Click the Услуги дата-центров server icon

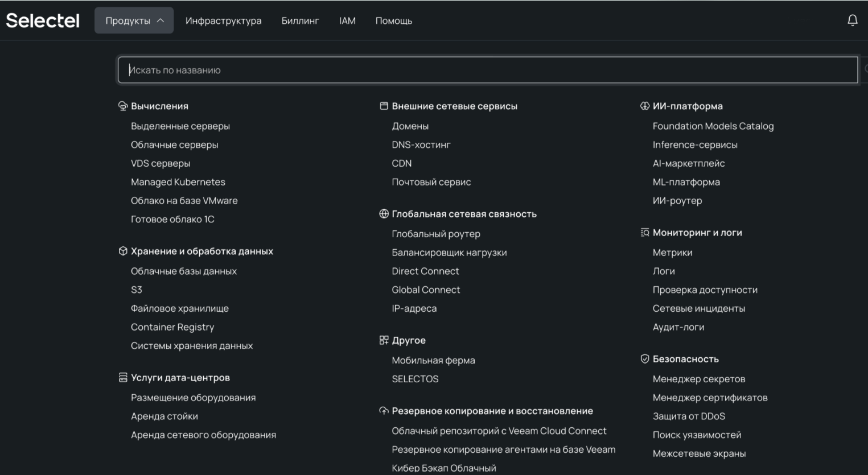(x=122, y=377)
